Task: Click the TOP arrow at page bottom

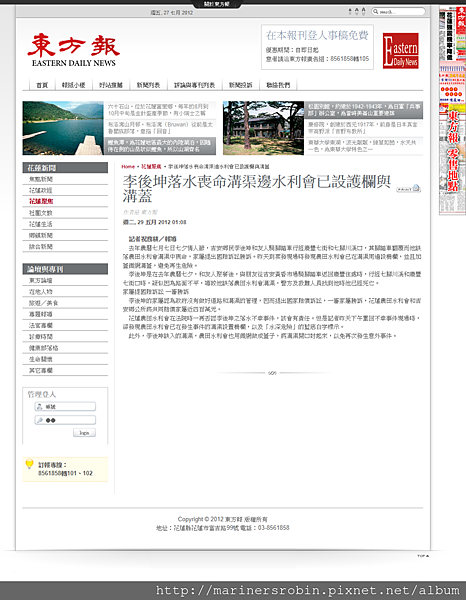Action: (423, 556)
